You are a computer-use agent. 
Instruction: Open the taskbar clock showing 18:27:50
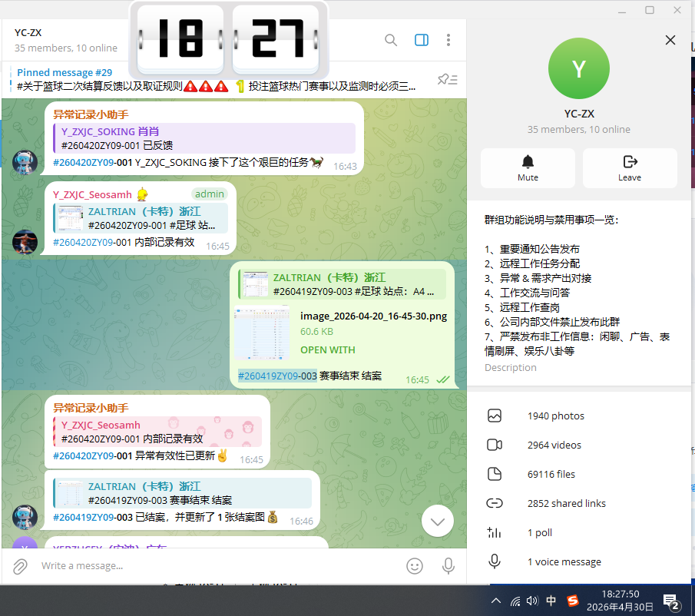620,601
